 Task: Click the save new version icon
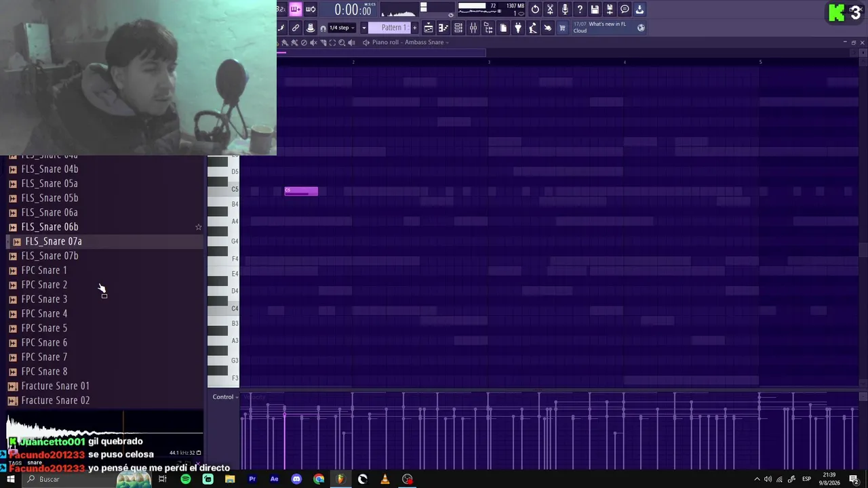tap(610, 9)
